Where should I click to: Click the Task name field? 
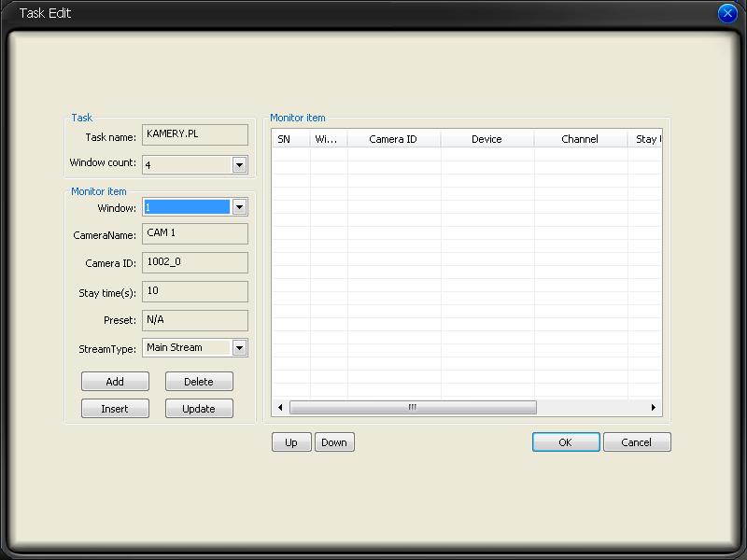(x=195, y=134)
